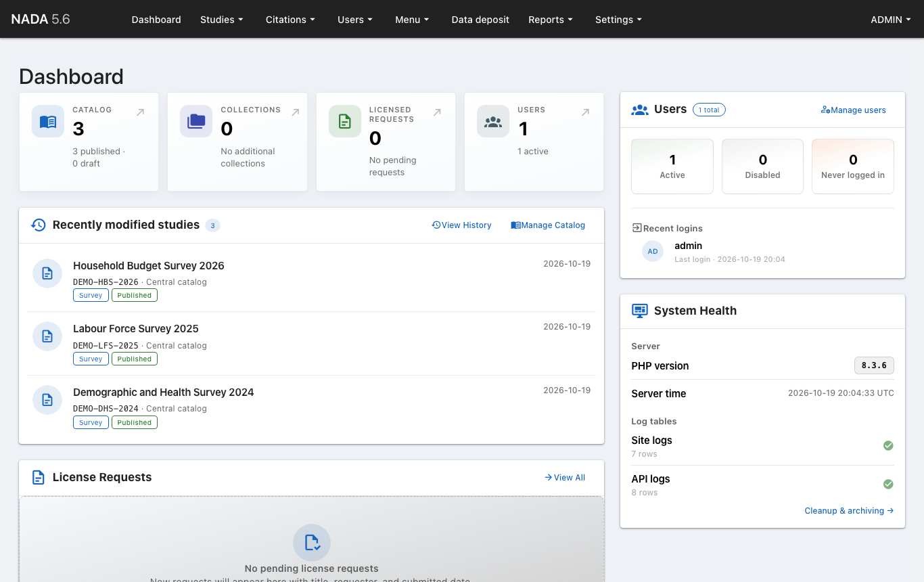Image resolution: width=924 pixels, height=582 pixels.
Task: Click the Collections folder icon
Action: click(x=196, y=122)
